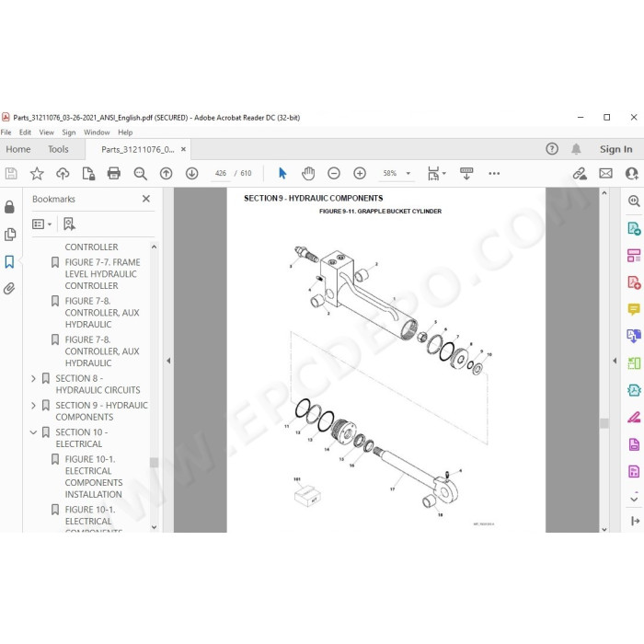Show page thumbnails panel
Viewport: 644px width, 644px height.
pos(9,234)
